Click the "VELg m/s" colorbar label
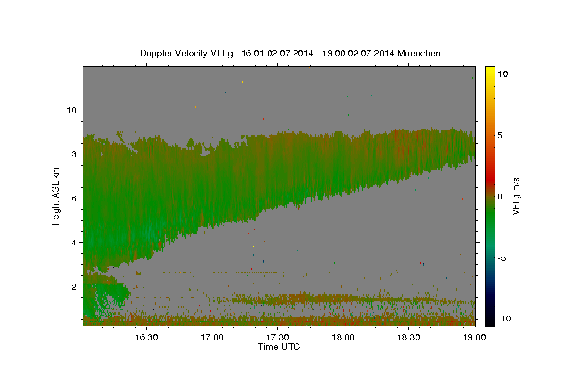Viewport: 588px width, 392px height. pyautogui.click(x=516, y=196)
